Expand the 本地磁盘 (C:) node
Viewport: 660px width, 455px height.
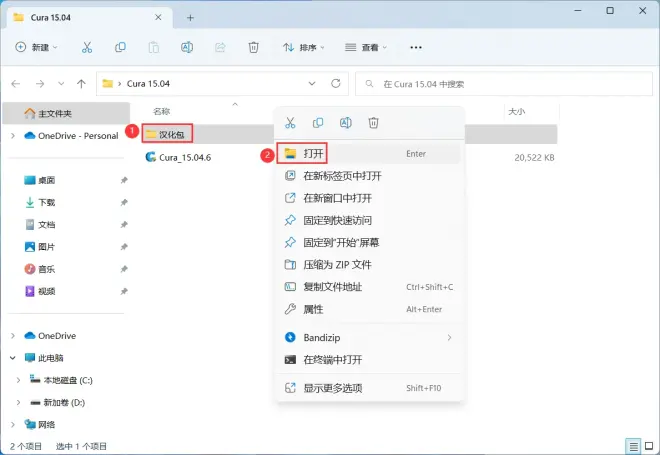(x=18, y=380)
